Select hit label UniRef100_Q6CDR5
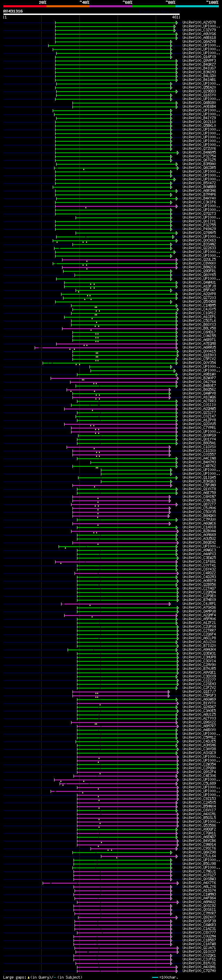Image resolution: width=222 pixels, height=980 pixels. coord(199,168)
